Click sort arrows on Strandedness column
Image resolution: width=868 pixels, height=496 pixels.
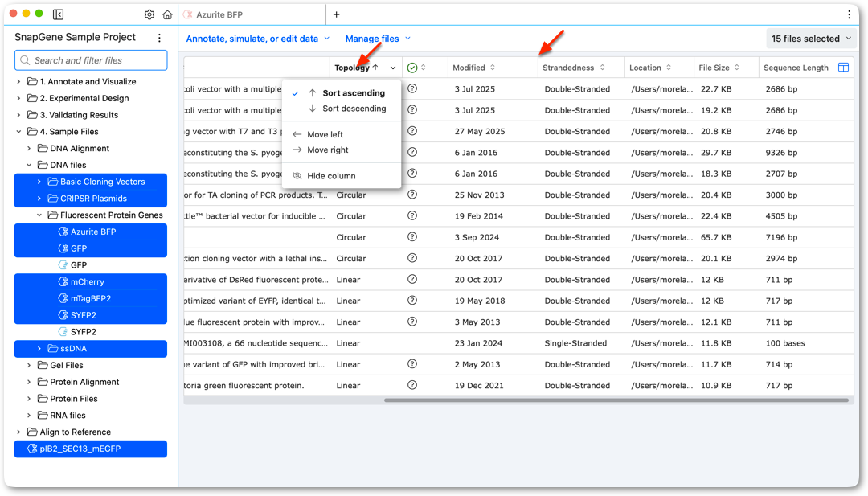602,68
